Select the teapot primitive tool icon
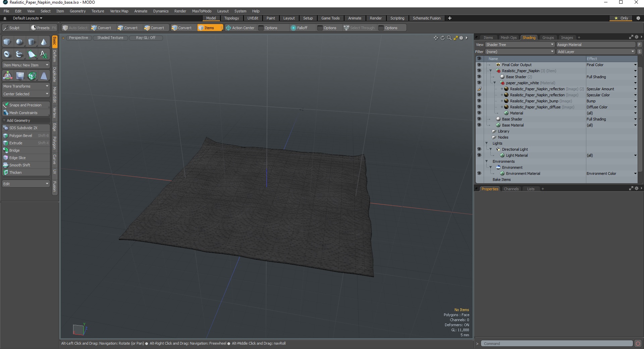 click(x=20, y=54)
